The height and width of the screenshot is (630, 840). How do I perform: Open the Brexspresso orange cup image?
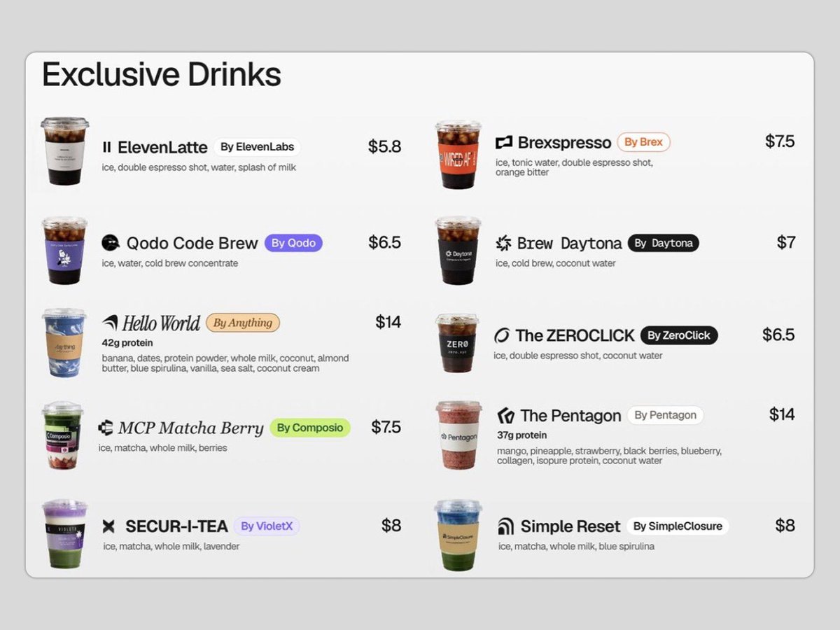coord(458,154)
